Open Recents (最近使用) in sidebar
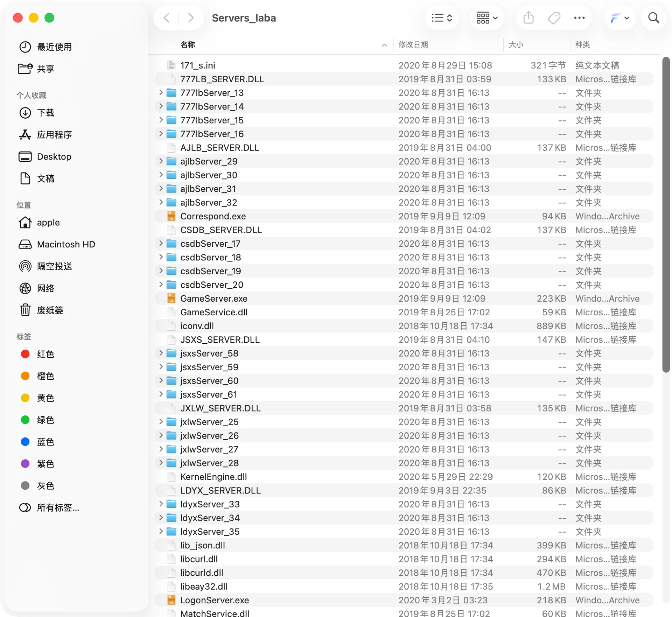The image size is (672, 617). [x=45, y=47]
